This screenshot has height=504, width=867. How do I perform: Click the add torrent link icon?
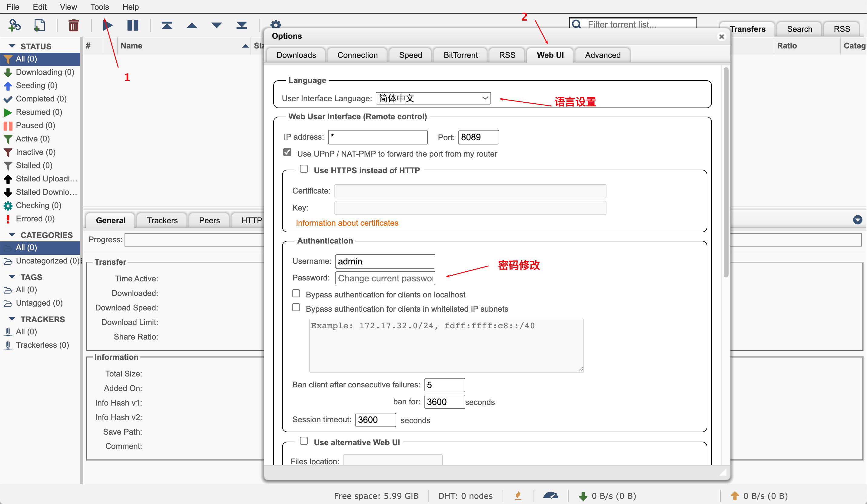(x=15, y=25)
